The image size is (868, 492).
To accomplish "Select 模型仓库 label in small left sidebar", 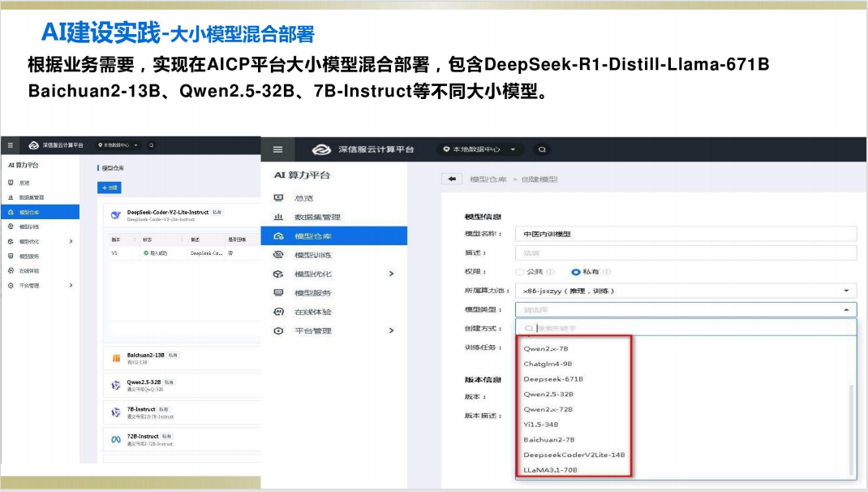I will tap(29, 212).
